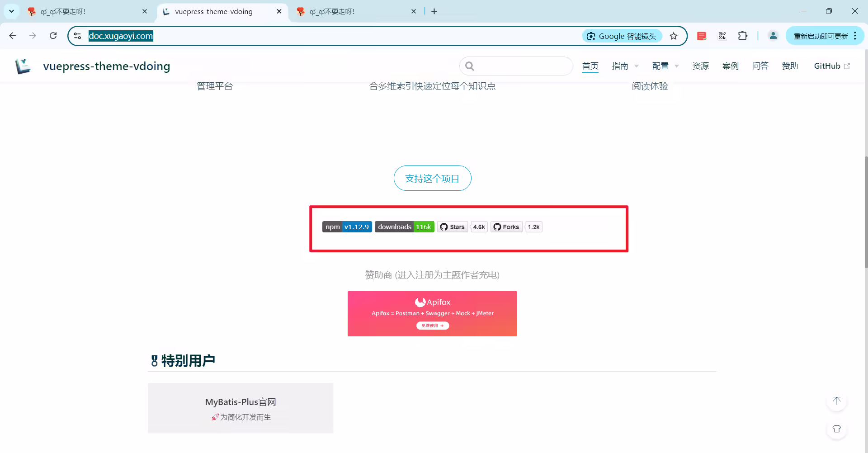Click the back-to-top arrow button
This screenshot has height=453, width=868.
tap(836, 401)
